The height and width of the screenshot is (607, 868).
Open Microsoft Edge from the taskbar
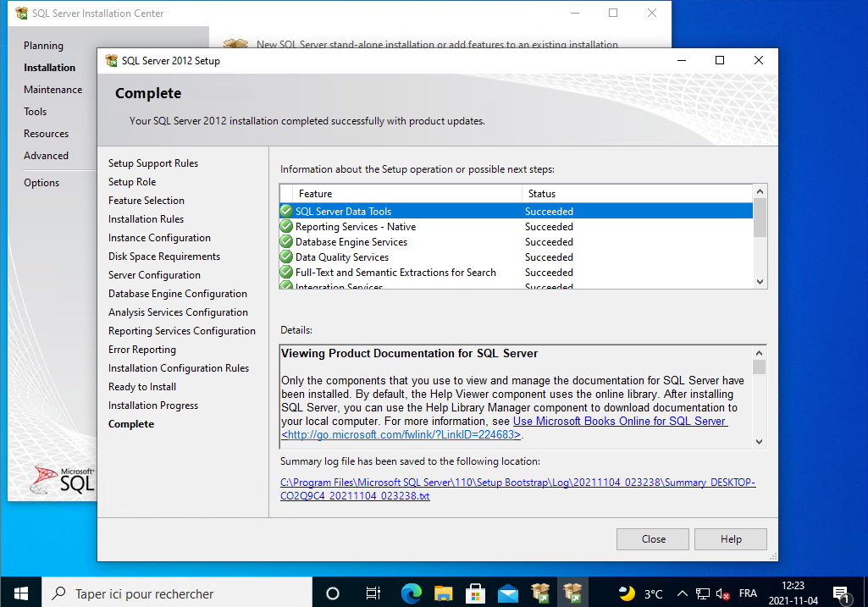click(x=412, y=593)
